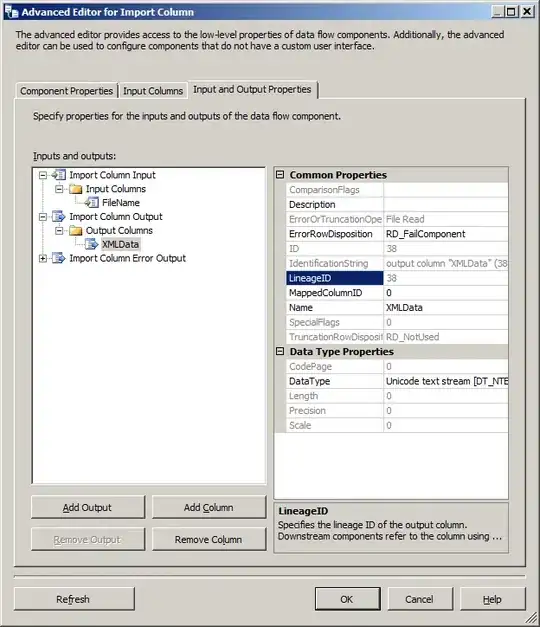Screen dimensions: 540x627
Task: Open the Unicode text stream DataType value
Action: [446, 381]
